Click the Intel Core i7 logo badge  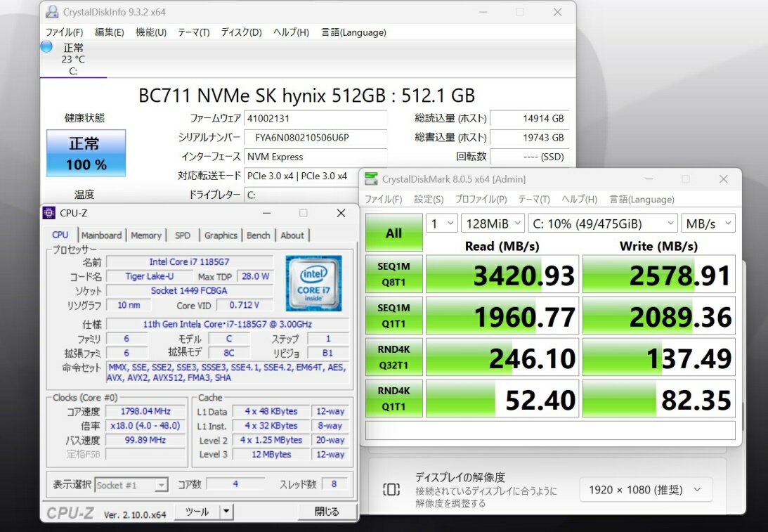pos(313,283)
